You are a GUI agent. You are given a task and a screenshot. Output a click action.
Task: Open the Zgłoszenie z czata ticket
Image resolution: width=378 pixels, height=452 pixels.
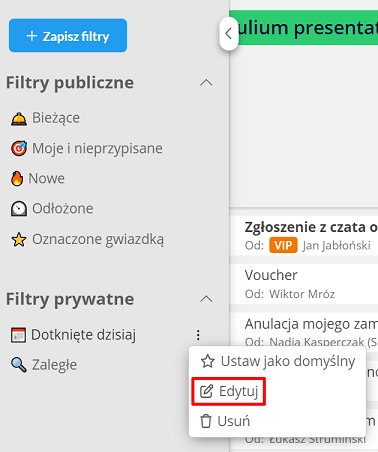304,236
